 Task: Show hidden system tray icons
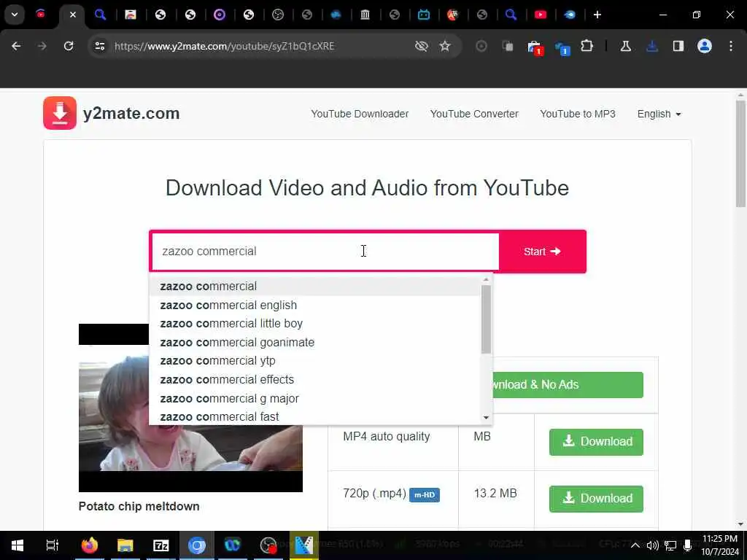[635, 545]
